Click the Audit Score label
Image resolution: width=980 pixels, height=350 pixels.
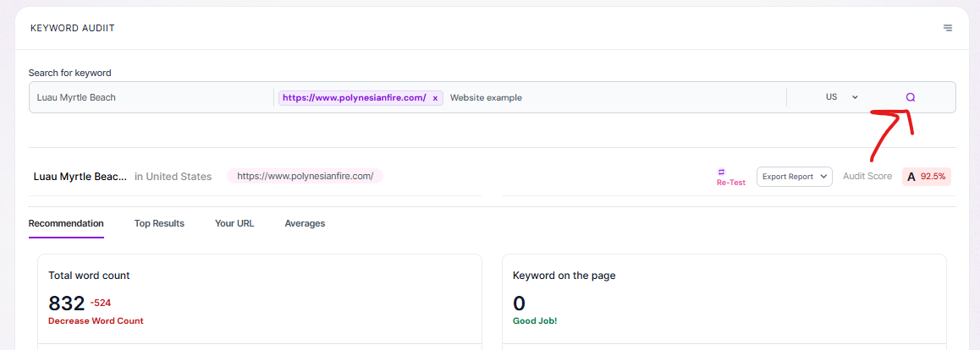[x=867, y=177]
